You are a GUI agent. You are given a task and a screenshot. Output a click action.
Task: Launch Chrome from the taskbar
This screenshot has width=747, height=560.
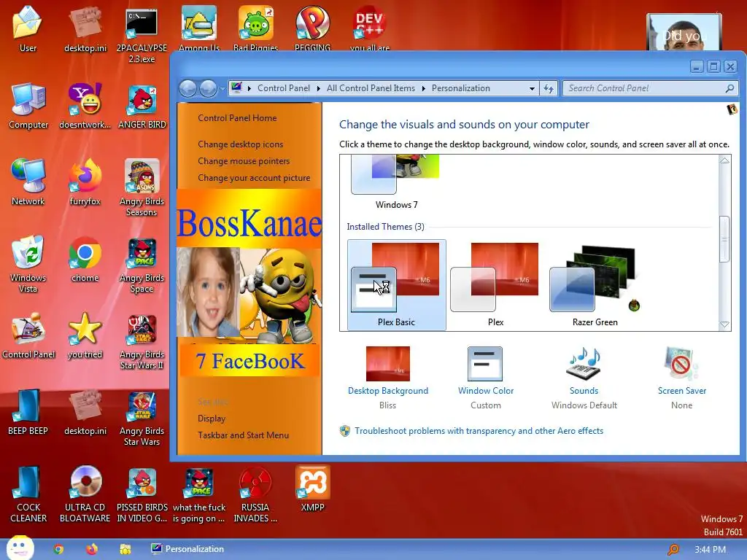tap(58, 549)
